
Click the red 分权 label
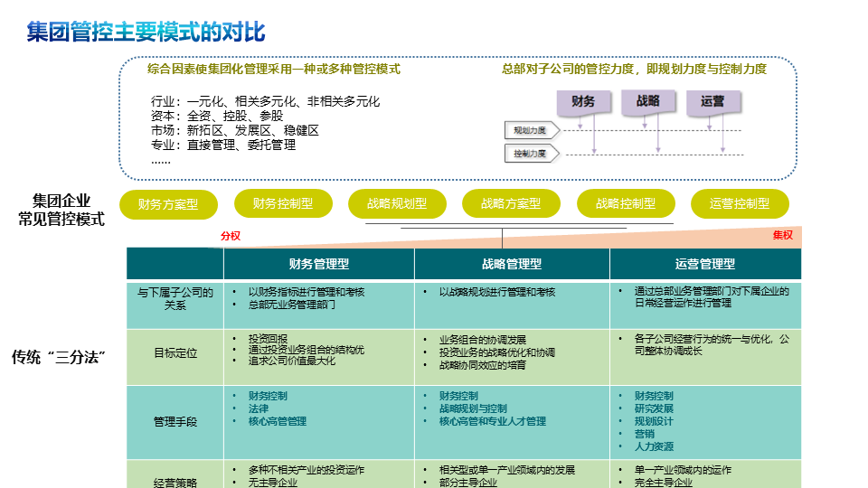tap(231, 236)
